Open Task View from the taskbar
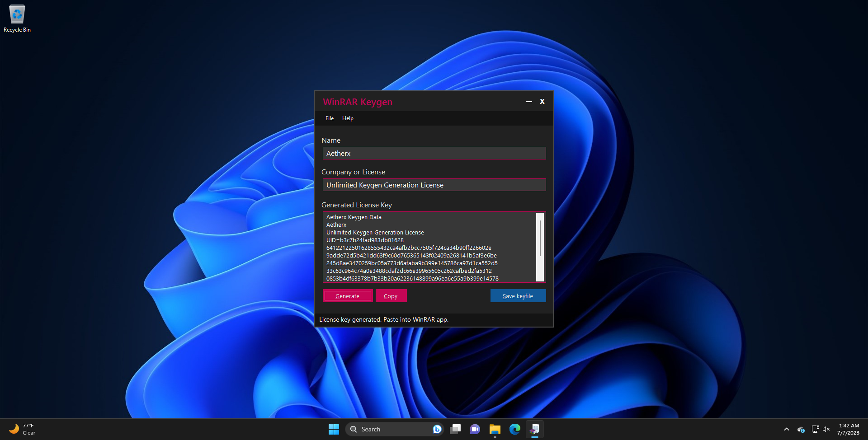Image resolution: width=868 pixels, height=440 pixels. [x=455, y=429]
